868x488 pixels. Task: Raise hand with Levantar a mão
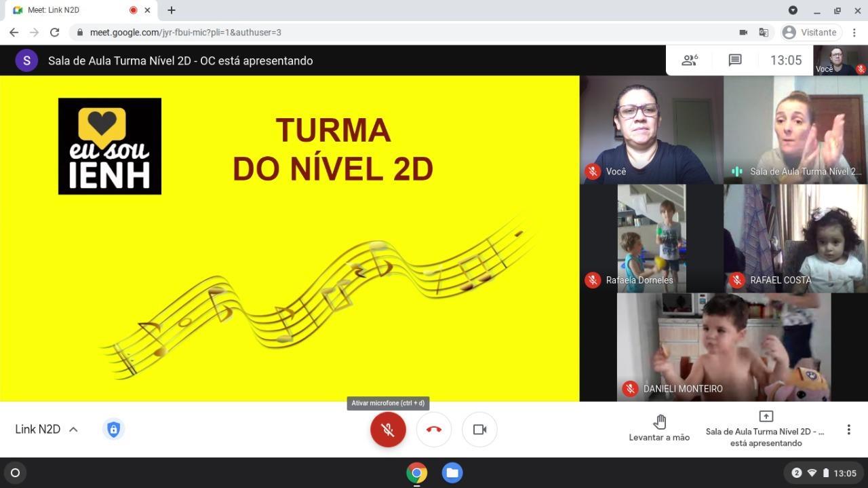click(x=659, y=428)
